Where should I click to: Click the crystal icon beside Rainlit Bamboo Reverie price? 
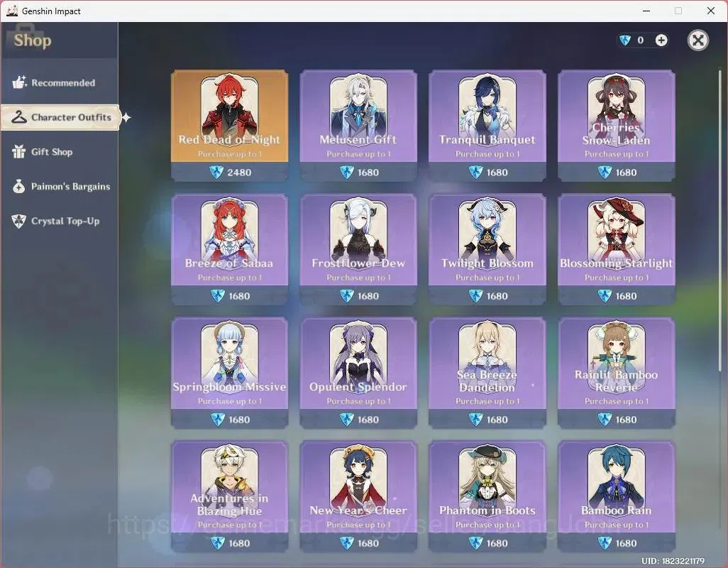click(605, 420)
